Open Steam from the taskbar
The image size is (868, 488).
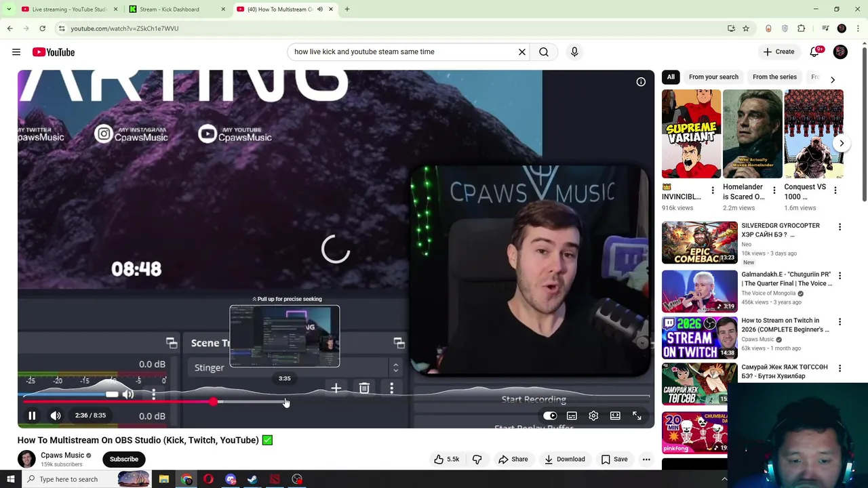click(252, 479)
